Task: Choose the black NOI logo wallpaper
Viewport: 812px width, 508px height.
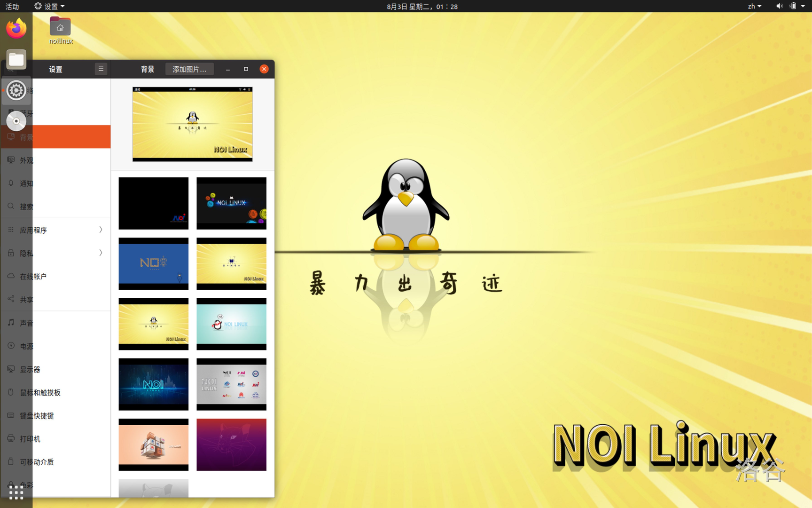Action: (x=154, y=203)
